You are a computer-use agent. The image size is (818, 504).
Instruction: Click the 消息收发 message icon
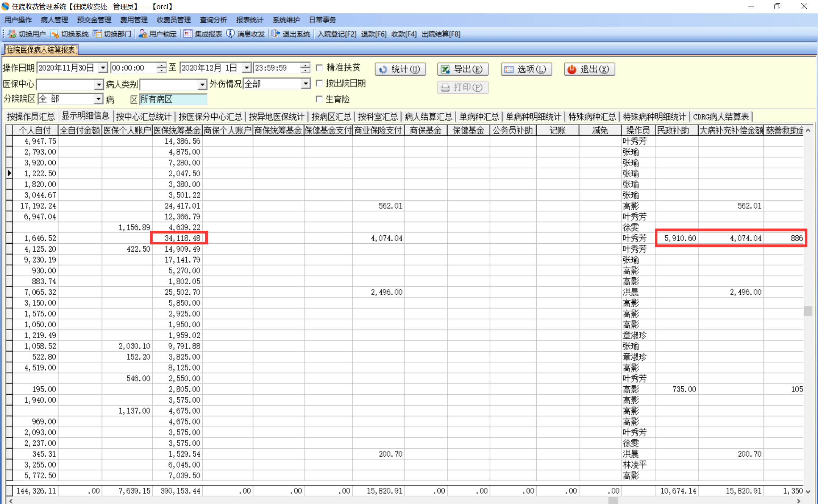[x=230, y=34]
